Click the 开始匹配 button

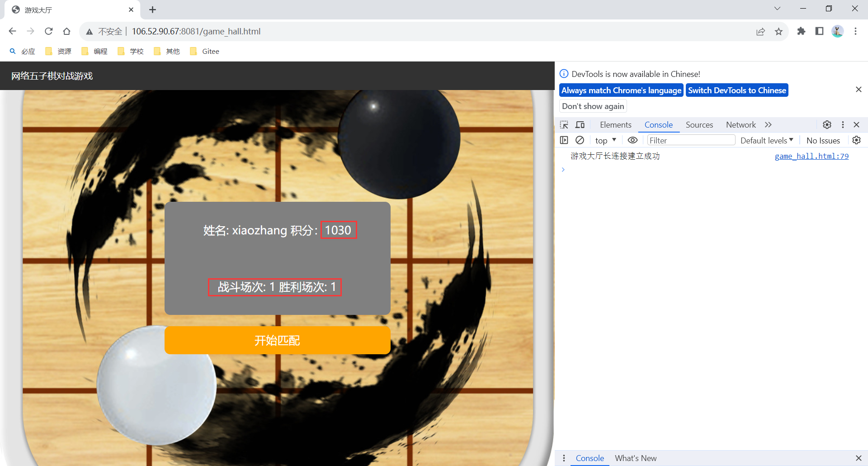click(278, 340)
